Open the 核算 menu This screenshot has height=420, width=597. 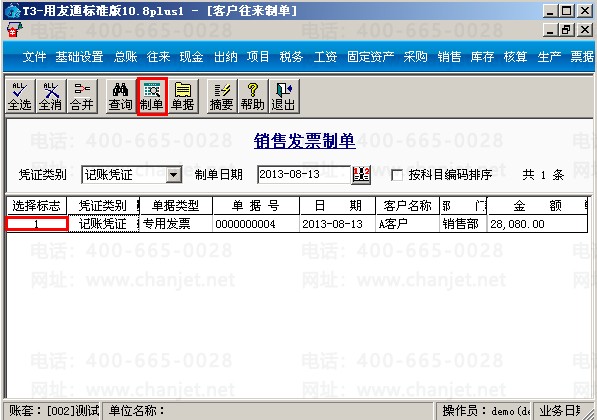click(516, 57)
